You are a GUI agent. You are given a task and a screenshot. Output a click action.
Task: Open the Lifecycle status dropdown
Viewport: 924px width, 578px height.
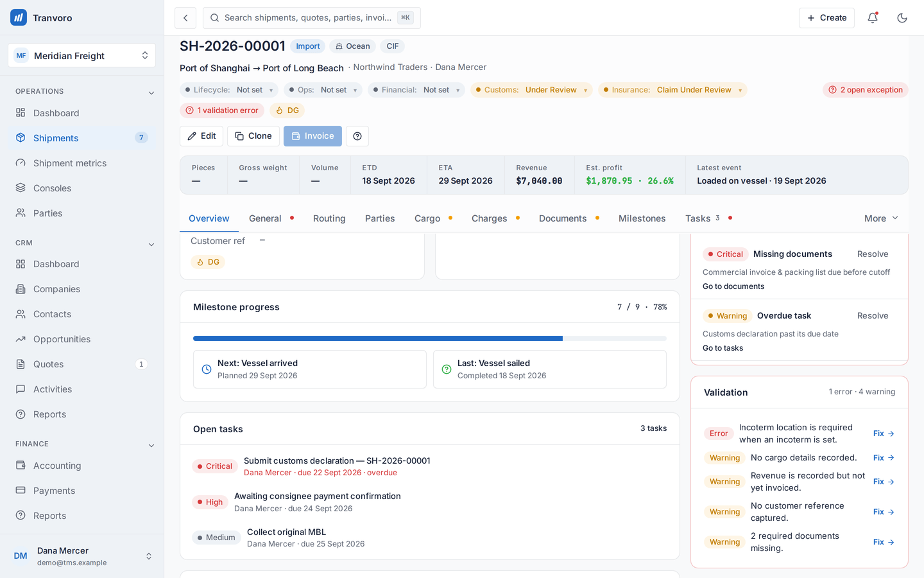point(229,90)
